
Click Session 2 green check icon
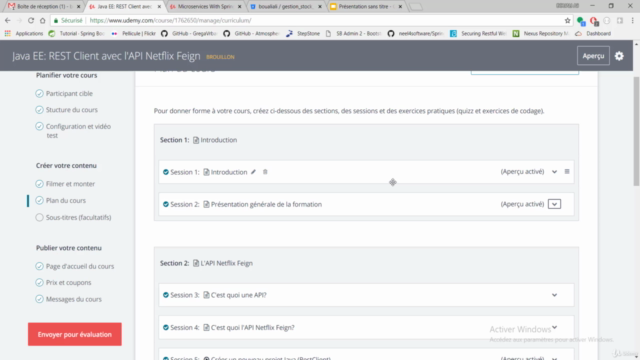pyautogui.click(x=166, y=204)
